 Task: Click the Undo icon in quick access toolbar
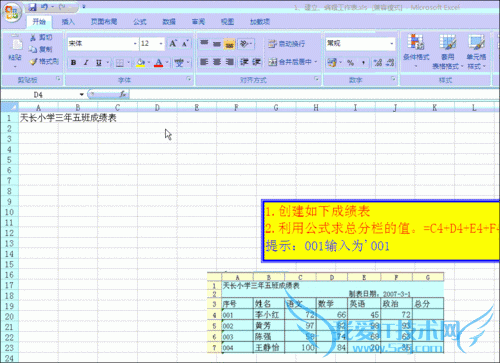pos(44,7)
